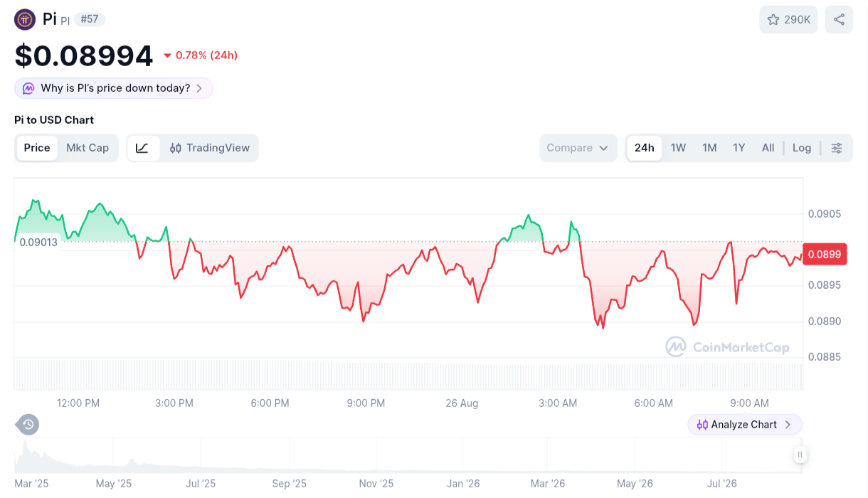868x498 pixels.
Task: Click the 0.09013 opening price label
Action: [38, 242]
